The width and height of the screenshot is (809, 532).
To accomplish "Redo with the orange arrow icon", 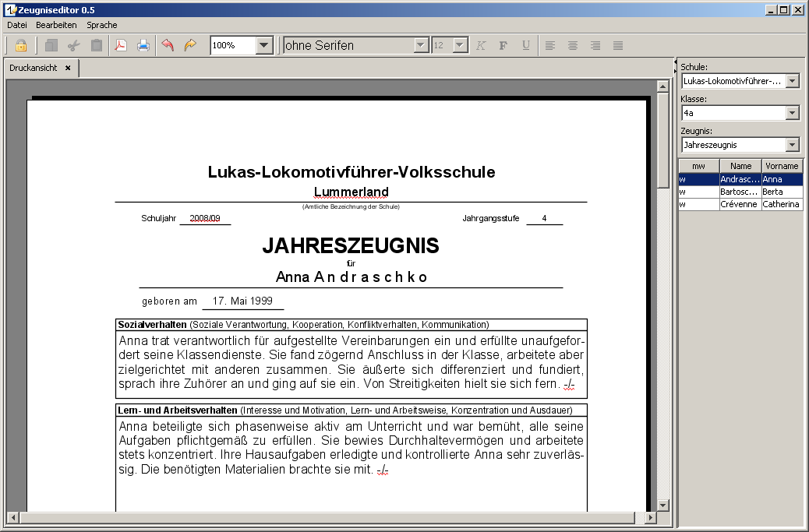I will tap(190, 45).
